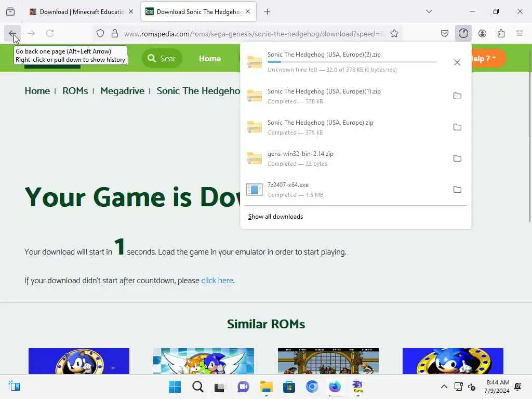Open the Save to Pocket icon

pyautogui.click(x=445, y=33)
